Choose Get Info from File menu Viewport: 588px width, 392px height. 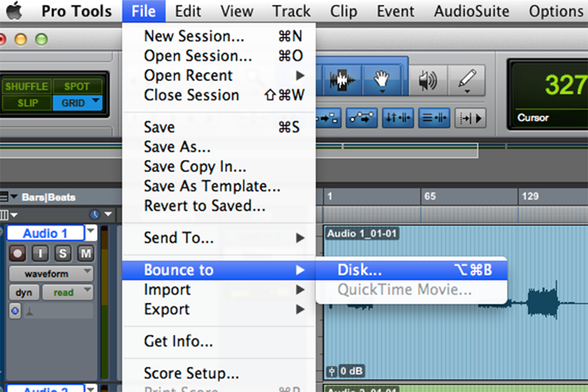[x=219, y=341]
